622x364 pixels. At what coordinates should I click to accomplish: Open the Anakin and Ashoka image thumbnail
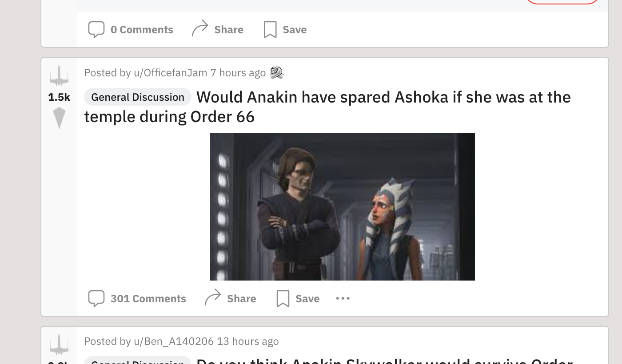(342, 206)
